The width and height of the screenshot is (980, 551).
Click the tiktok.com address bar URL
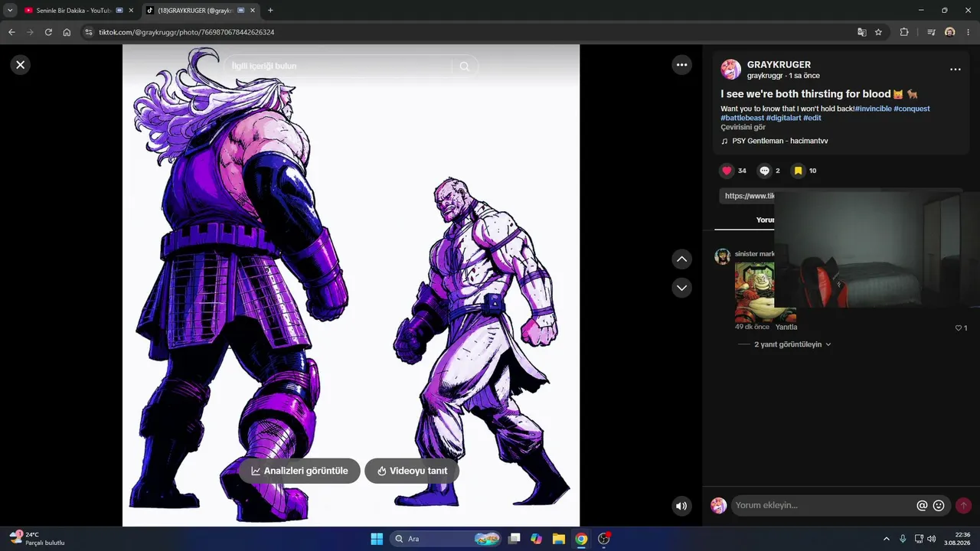[x=186, y=32]
